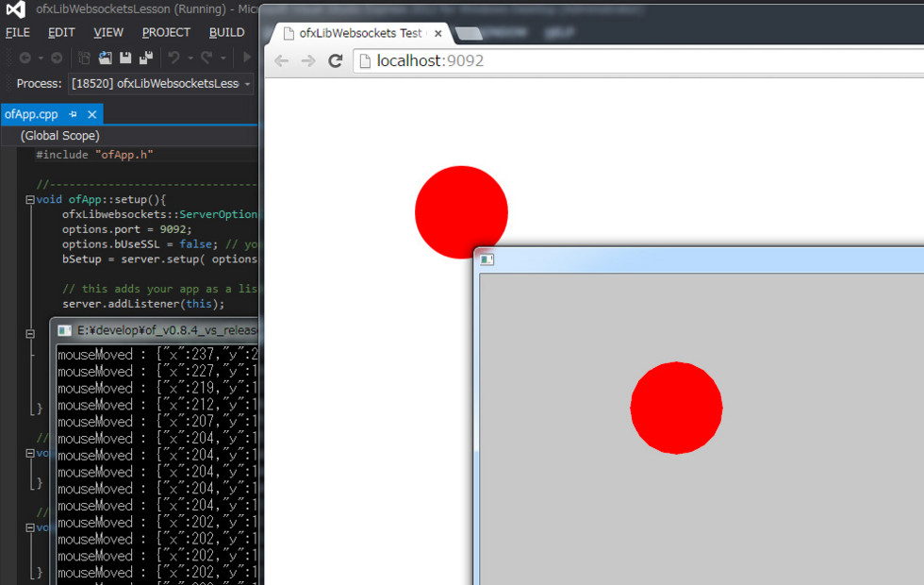Click the browser Reload icon
Image resolution: width=924 pixels, height=585 pixels.
[x=336, y=60]
